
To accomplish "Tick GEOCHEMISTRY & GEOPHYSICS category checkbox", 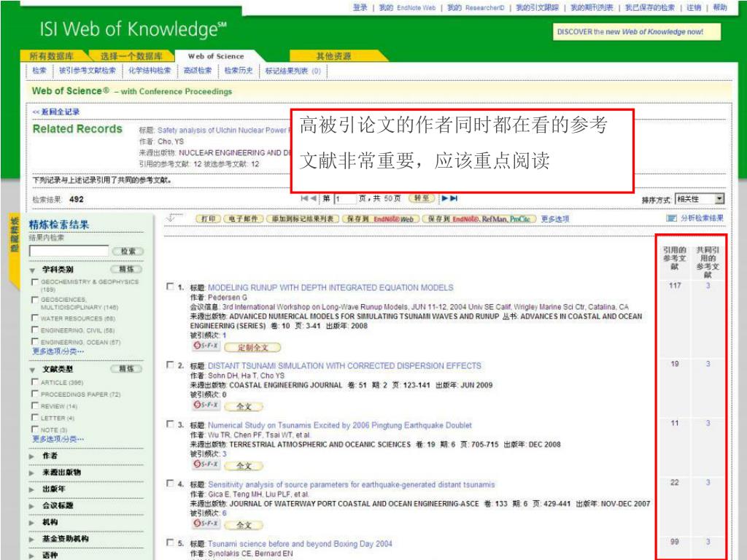I will coord(34,282).
